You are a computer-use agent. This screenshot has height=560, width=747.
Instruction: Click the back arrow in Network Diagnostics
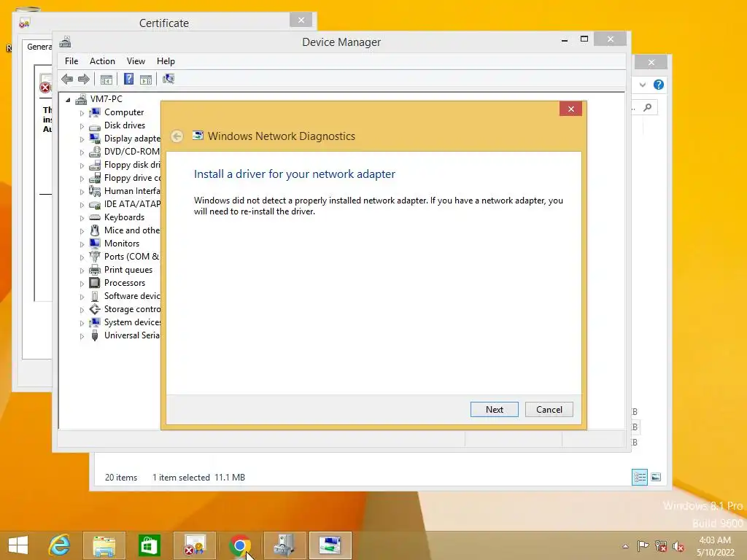[177, 136]
